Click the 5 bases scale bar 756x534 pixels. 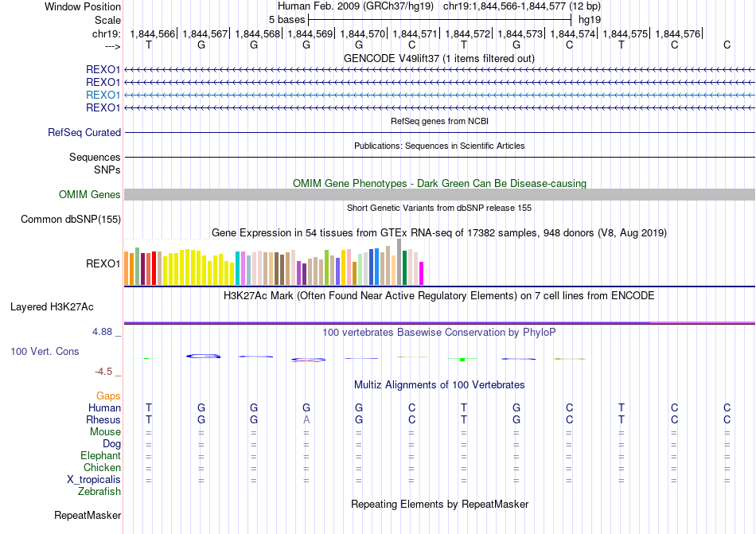(x=440, y=20)
